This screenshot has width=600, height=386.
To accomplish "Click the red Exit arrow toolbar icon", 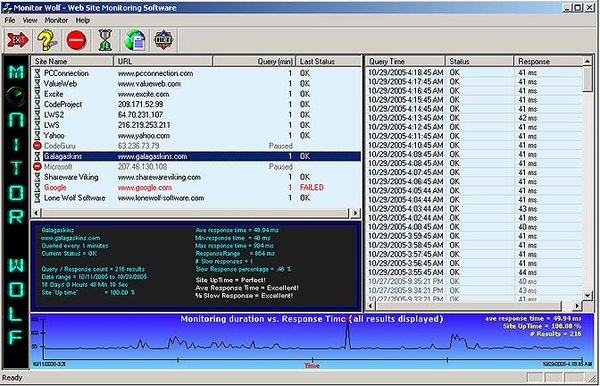I will point(18,40).
